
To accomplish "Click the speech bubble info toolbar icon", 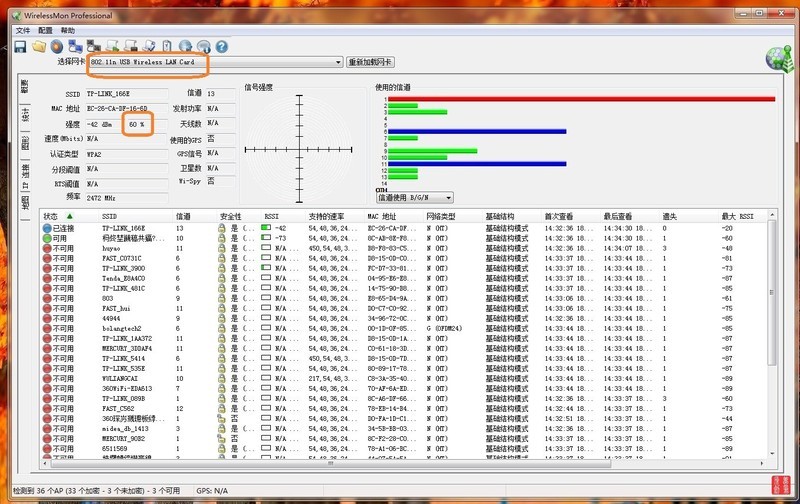I will (204, 47).
